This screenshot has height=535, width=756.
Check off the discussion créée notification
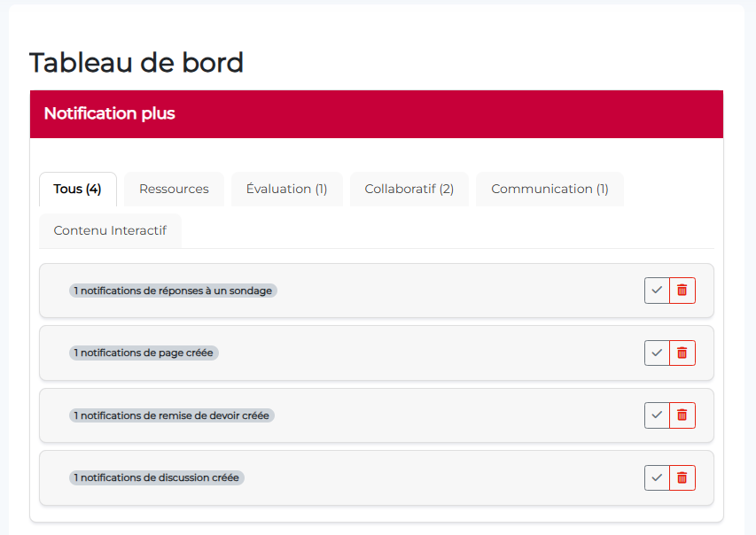click(657, 477)
